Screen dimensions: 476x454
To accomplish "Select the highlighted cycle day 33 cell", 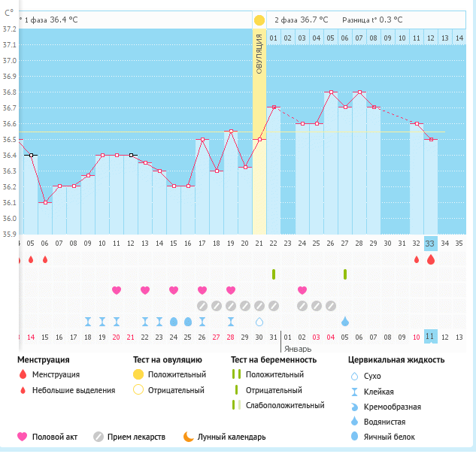I will pyautogui.click(x=430, y=243).
